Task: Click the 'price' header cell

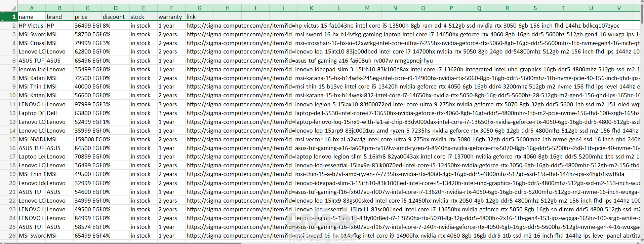Action: (87, 17)
